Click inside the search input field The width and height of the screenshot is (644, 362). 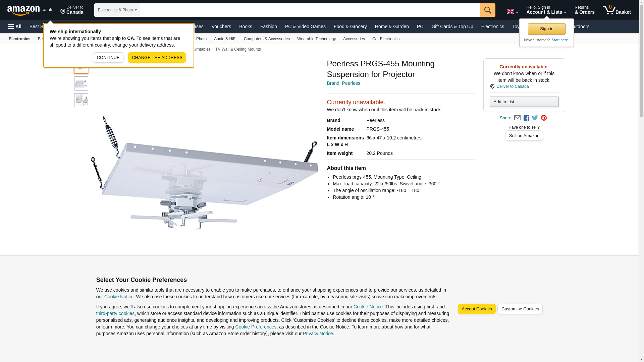(x=310, y=10)
